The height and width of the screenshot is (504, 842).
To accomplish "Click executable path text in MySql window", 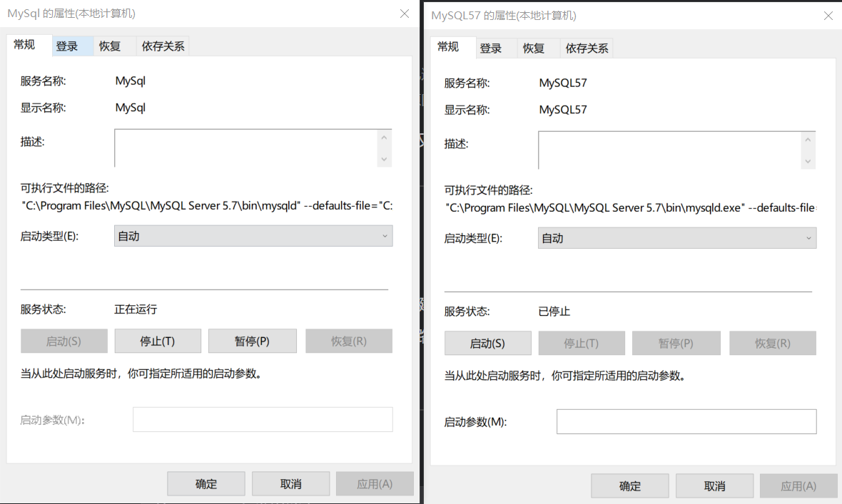I will coord(207,205).
